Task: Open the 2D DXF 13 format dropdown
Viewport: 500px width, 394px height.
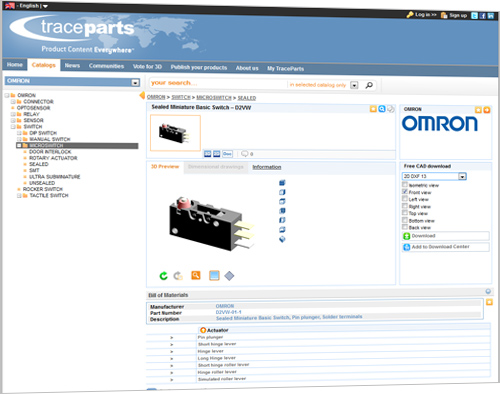Action: 462,176
